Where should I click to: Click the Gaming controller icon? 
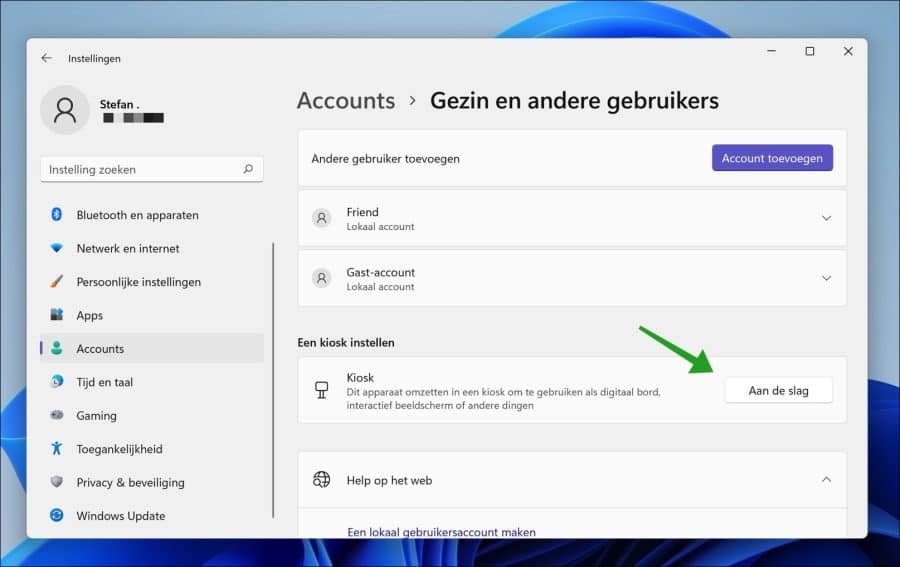(56, 414)
